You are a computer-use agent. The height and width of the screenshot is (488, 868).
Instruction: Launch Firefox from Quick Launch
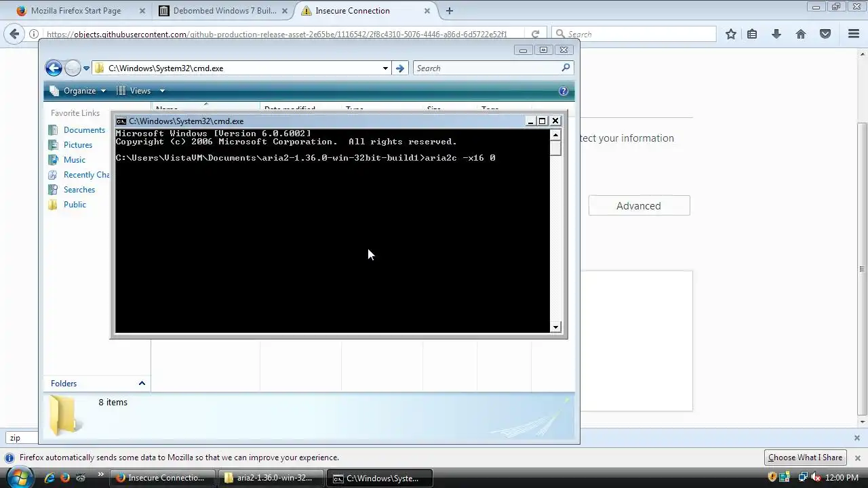(x=65, y=478)
